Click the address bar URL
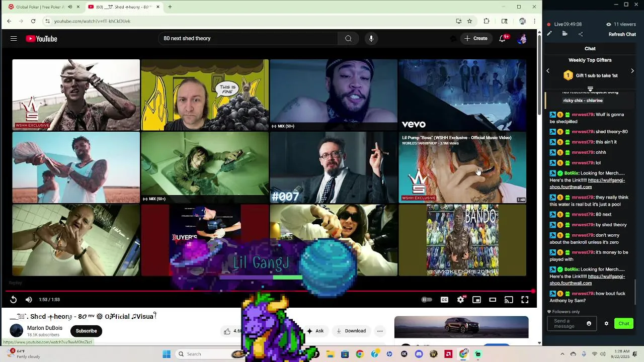 point(92,21)
